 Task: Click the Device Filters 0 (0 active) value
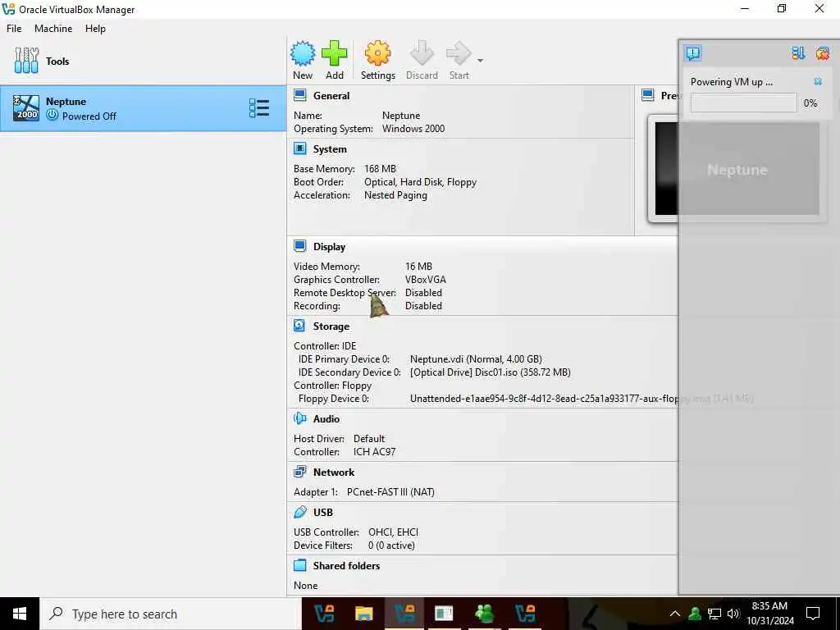click(391, 546)
